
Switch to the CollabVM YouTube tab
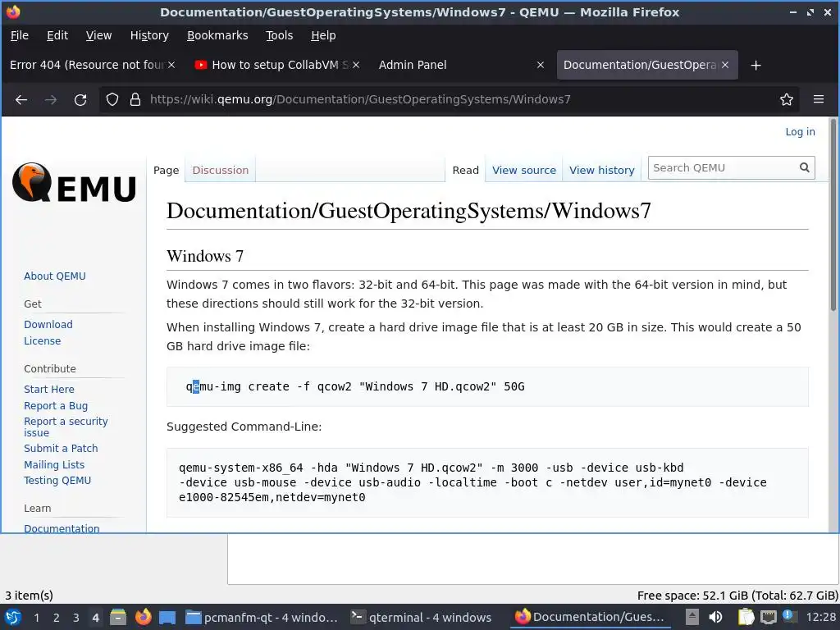pyautogui.click(x=276, y=65)
